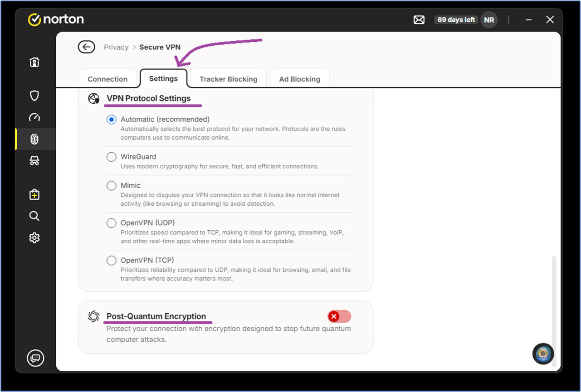Open the Tracker Blocking tab
The width and height of the screenshot is (581, 392).
[228, 79]
